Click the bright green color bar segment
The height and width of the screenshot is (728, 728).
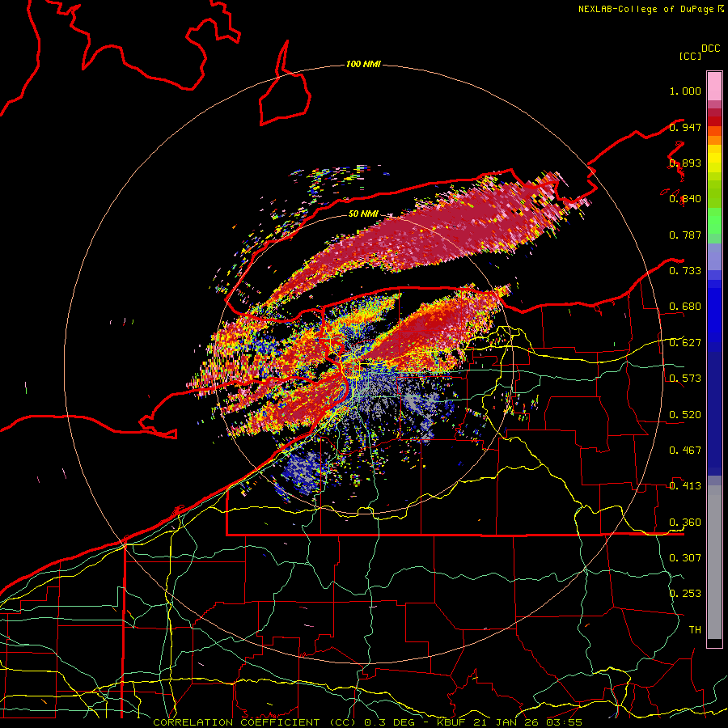(x=714, y=221)
